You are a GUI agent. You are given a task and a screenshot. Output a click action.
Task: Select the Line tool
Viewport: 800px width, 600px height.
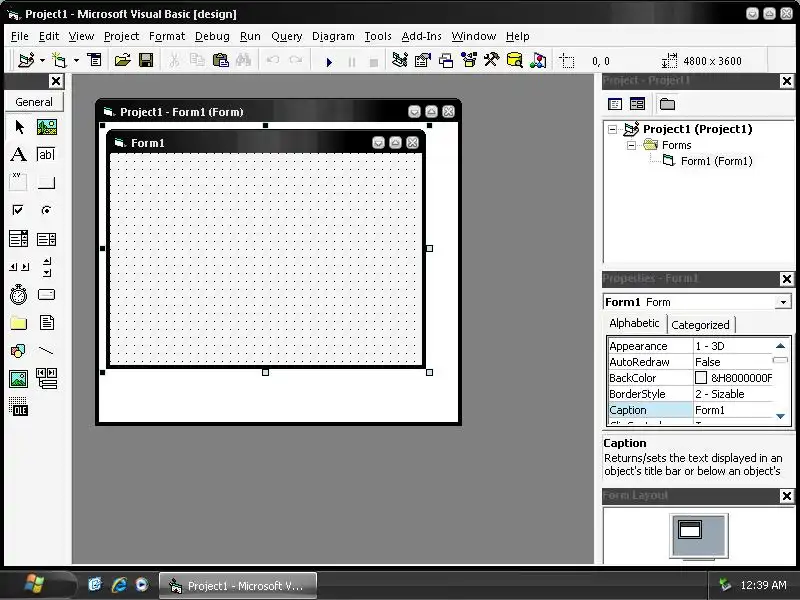(x=46, y=351)
